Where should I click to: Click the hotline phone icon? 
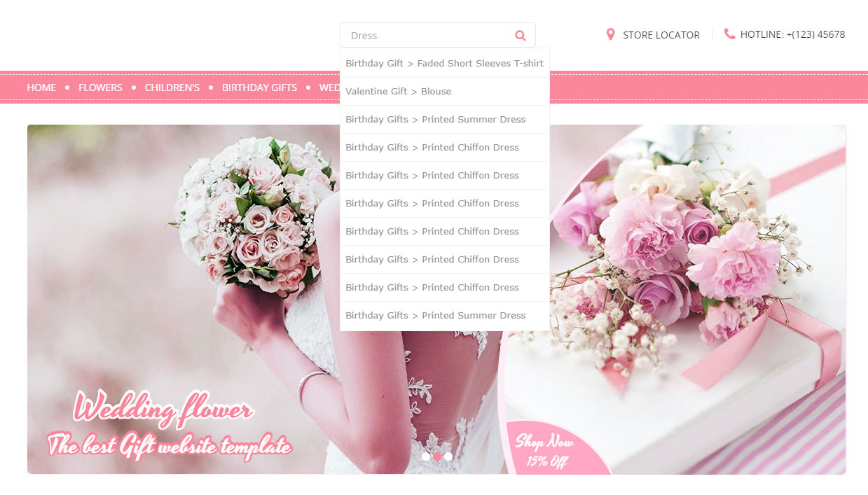pyautogui.click(x=729, y=34)
